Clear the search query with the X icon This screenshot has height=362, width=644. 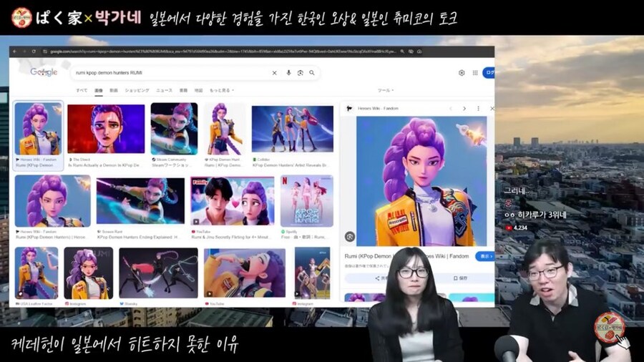point(274,73)
